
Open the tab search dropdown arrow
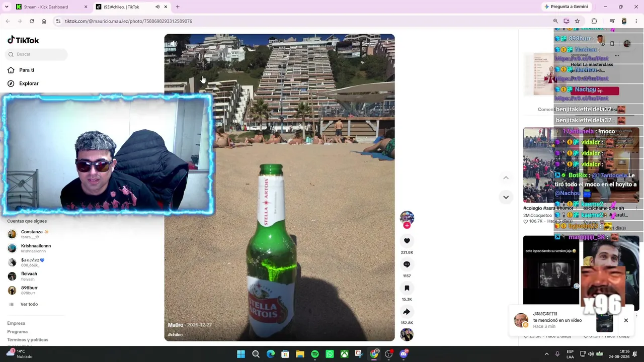(7, 7)
